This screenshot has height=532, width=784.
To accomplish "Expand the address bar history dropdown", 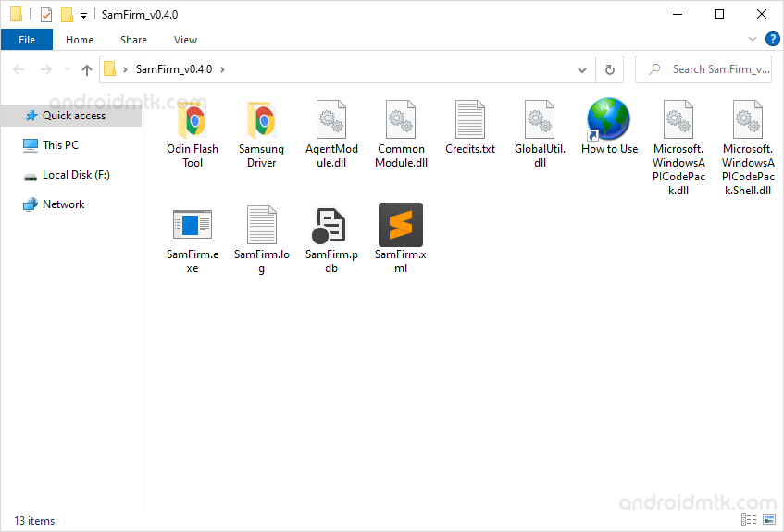I will click(x=582, y=70).
